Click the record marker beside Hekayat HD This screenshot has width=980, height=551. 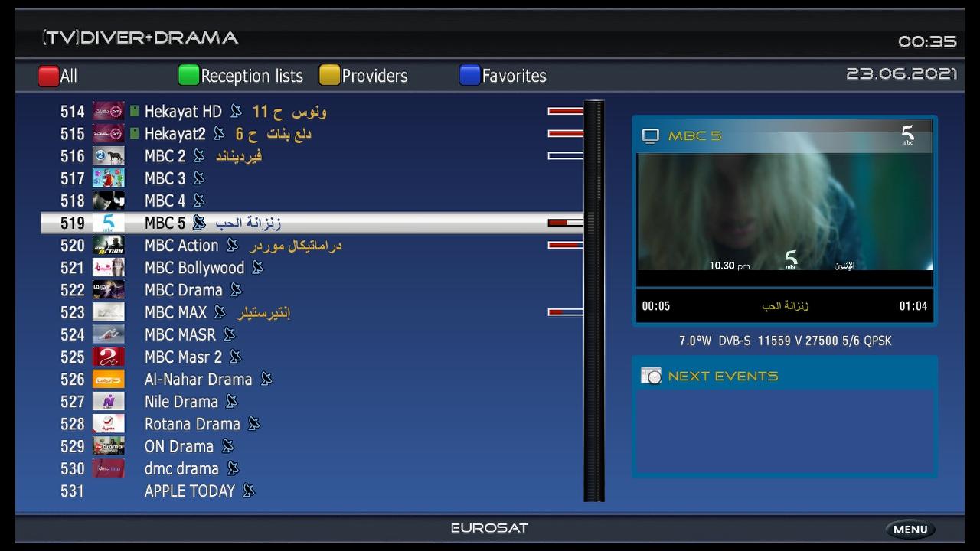pos(134,112)
